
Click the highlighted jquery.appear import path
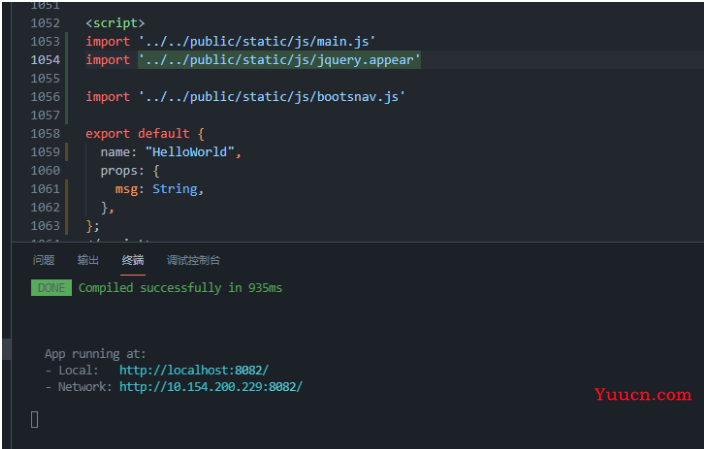(x=279, y=60)
